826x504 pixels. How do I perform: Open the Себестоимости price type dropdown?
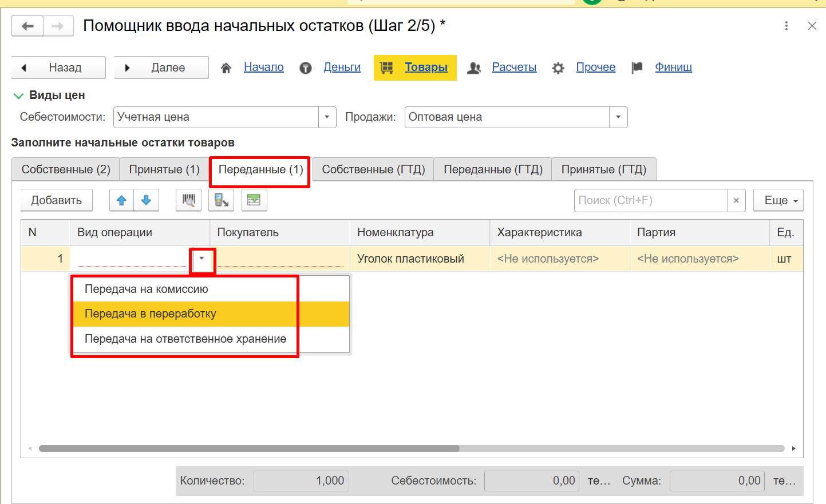(327, 117)
